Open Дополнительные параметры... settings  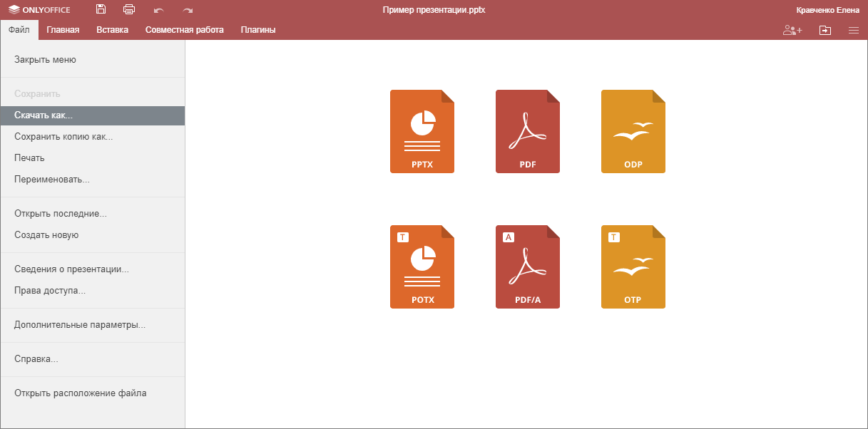pyautogui.click(x=80, y=325)
